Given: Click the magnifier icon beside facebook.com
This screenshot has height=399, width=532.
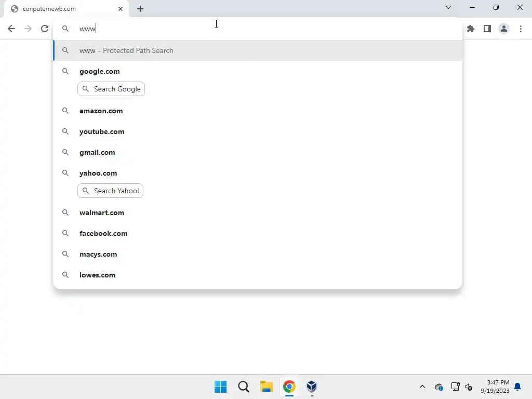Looking at the screenshot, I should 65,233.
